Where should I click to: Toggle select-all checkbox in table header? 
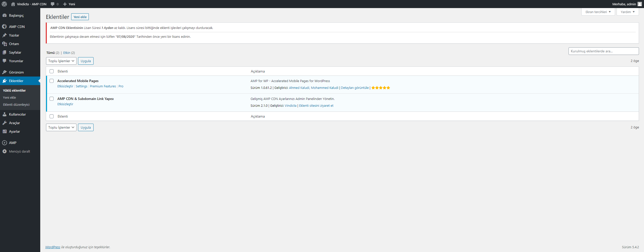[x=52, y=71]
